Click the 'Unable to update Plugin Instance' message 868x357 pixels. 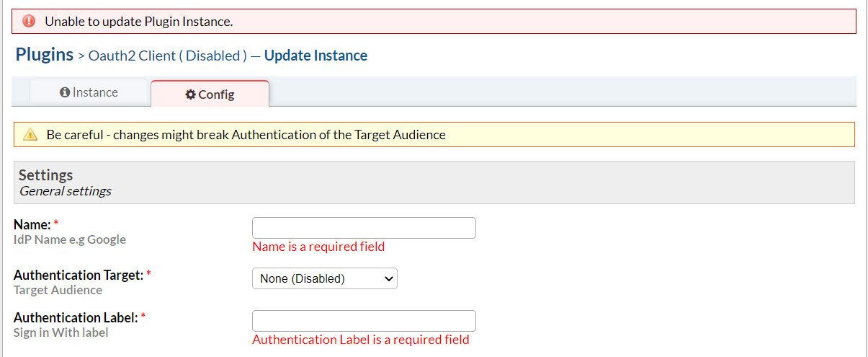pos(139,22)
